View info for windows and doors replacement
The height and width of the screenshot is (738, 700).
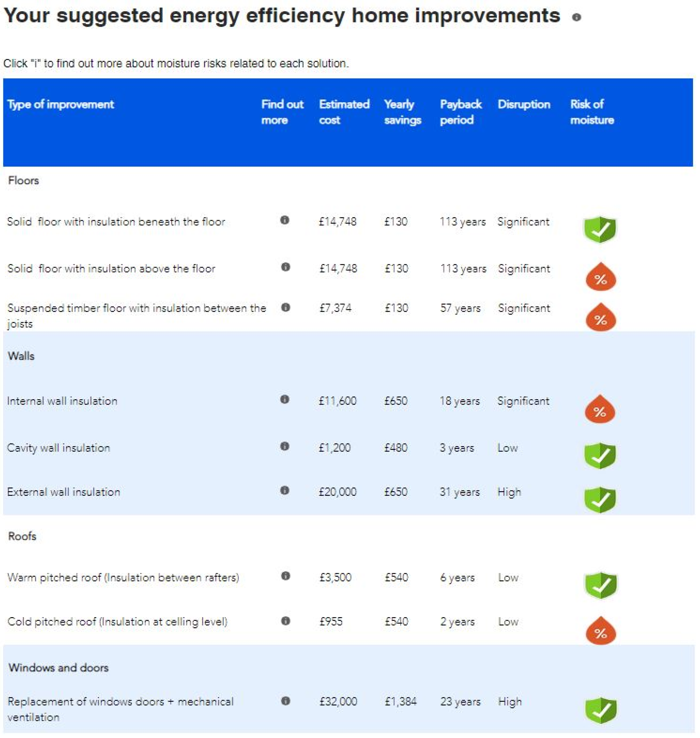(x=285, y=701)
